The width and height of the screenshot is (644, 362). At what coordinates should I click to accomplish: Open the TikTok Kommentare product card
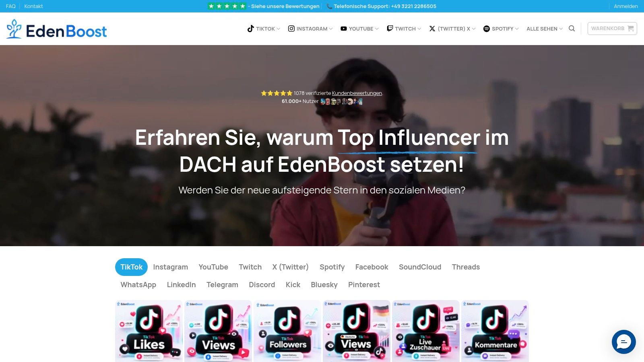coord(495,331)
